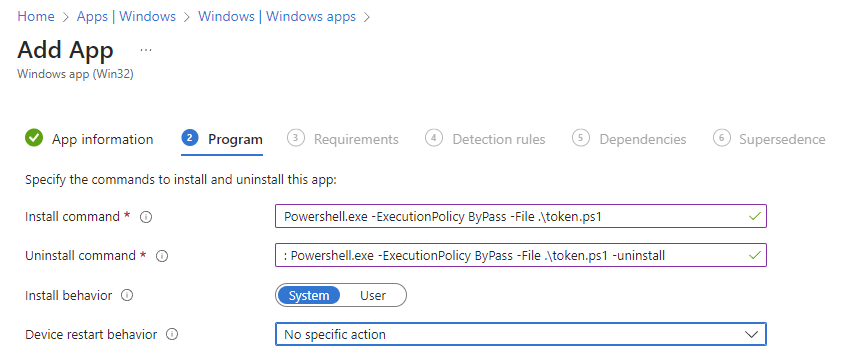The height and width of the screenshot is (361, 848).
Task: Open the Apps | Windows breadcrumb link
Action: pos(127,16)
